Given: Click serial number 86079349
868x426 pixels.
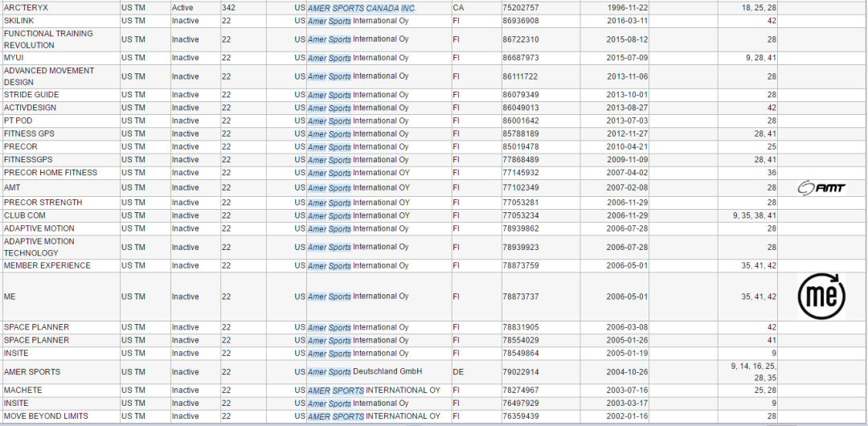Looking at the screenshot, I should 520,95.
